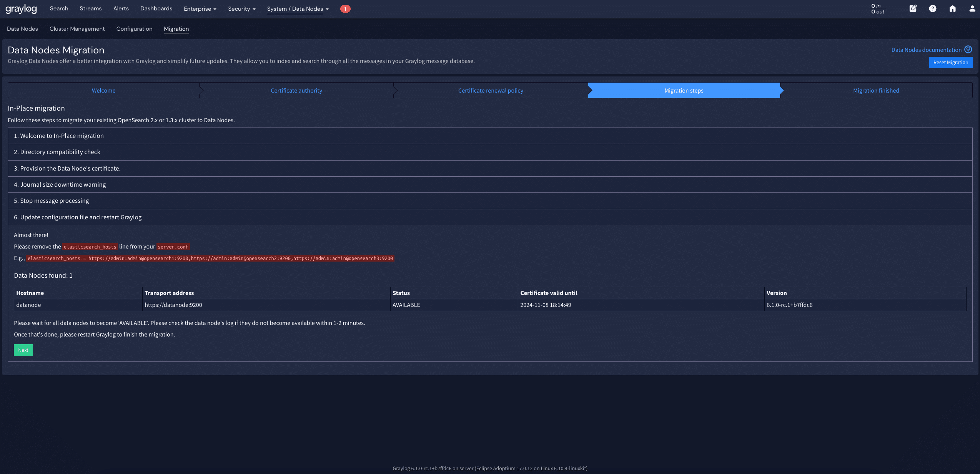This screenshot has height=474, width=980.
Task: Go to Streams in the navigation
Action: pyautogui.click(x=90, y=8)
